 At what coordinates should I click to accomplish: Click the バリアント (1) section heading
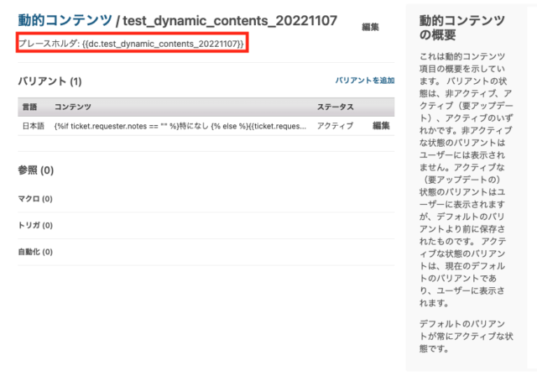click(50, 81)
